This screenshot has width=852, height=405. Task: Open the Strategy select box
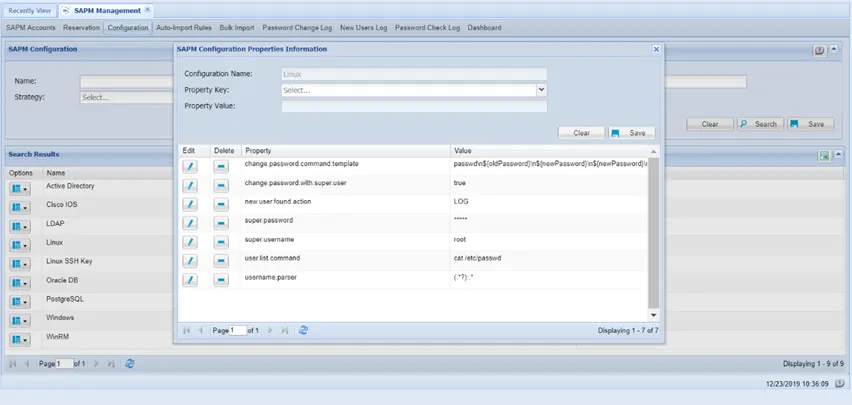click(127, 98)
